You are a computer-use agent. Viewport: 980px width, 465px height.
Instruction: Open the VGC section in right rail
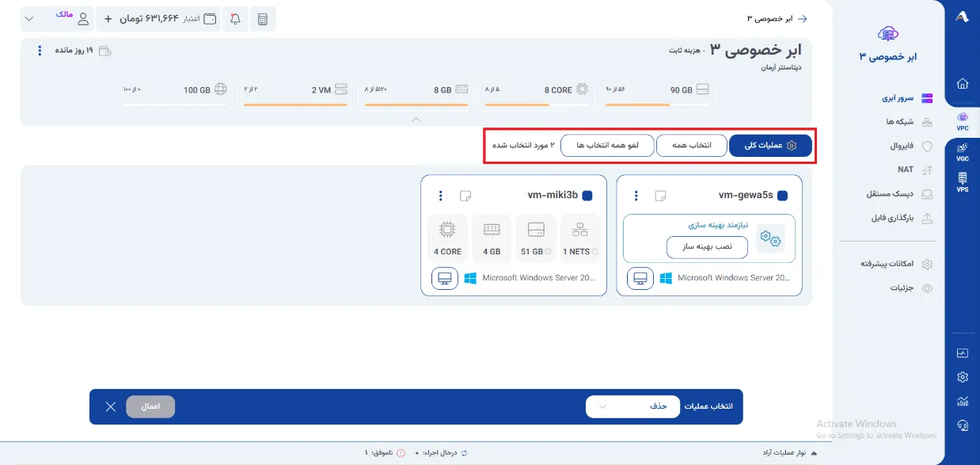coord(962,151)
